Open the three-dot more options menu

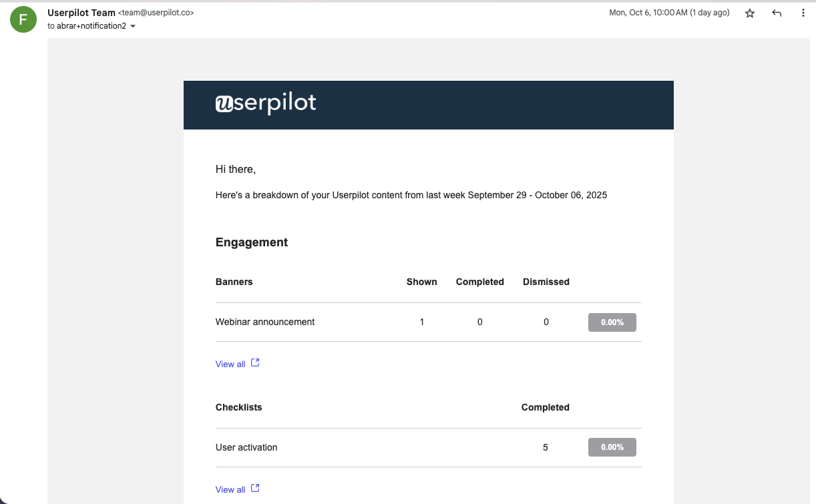coord(803,13)
